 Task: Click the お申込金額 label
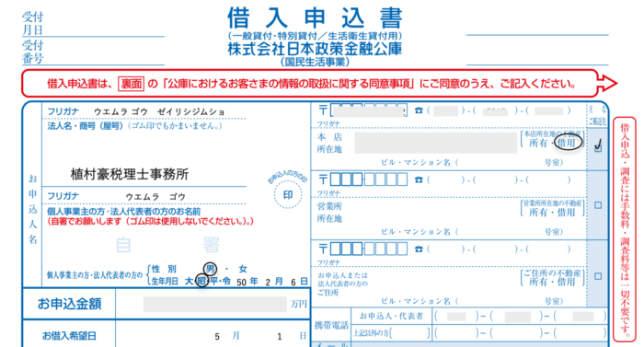tap(69, 304)
